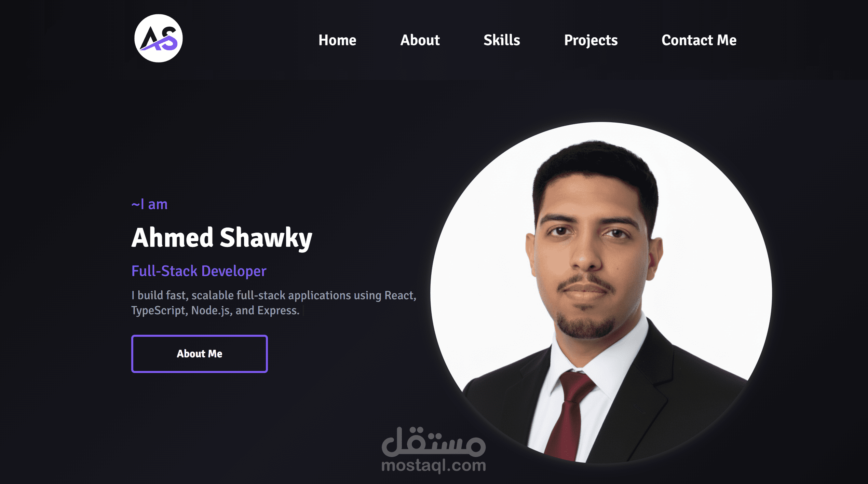Click the circular profile photo
This screenshot has height=484, width=868.
601,292
